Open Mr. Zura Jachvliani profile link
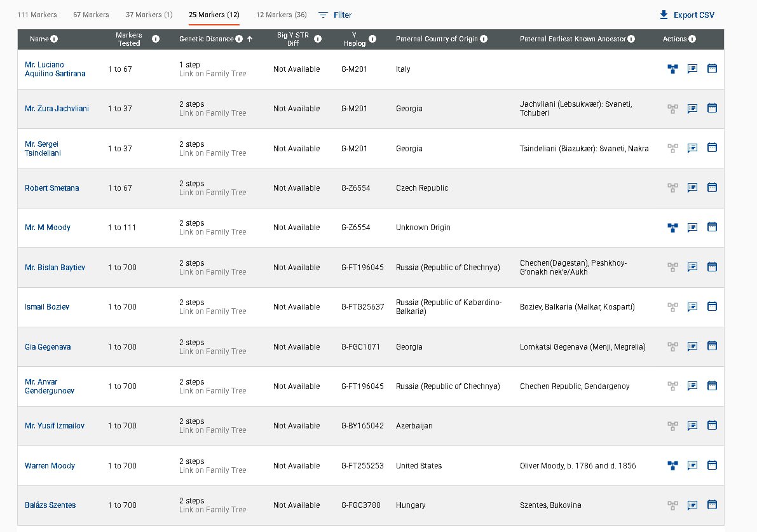 (x=57, y=109)
